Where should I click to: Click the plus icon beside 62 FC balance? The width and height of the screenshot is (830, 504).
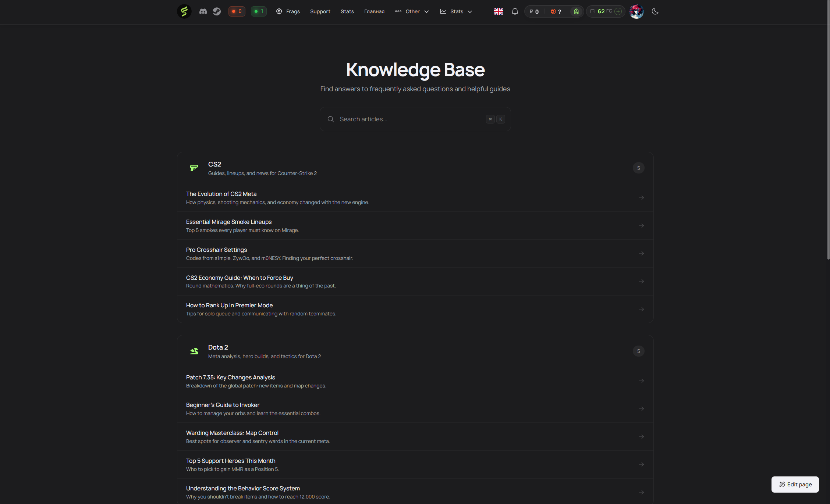(617, 11)
